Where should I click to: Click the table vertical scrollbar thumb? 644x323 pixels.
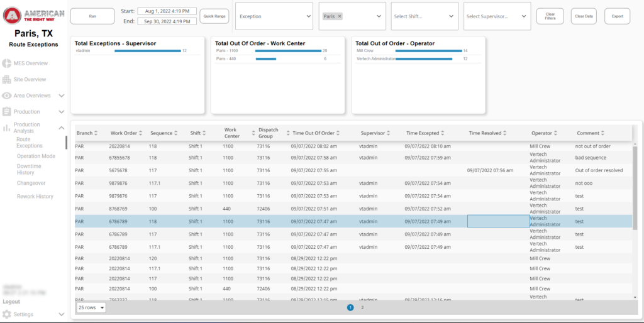tap(635, 187)
